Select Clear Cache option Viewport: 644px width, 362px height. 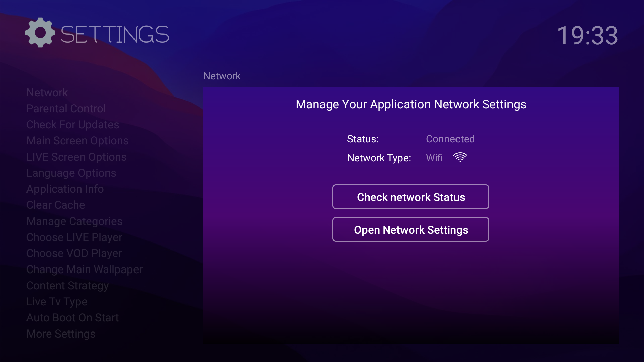click(x=55, y=205)
